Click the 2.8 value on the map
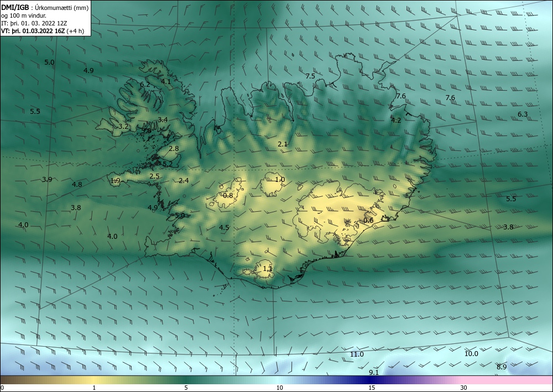This screenshot has width=553, height=392. (x=174, y=148)
